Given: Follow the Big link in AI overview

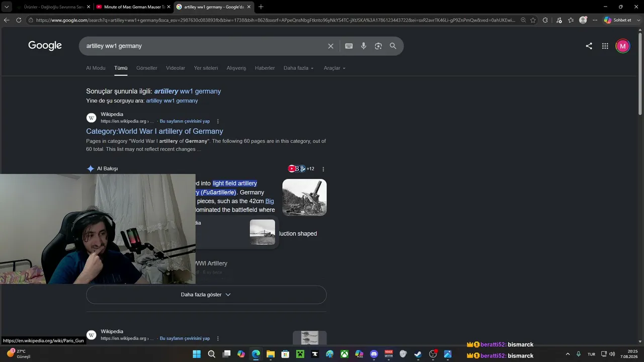Looking at the screenshot, I should click(270, 201).
